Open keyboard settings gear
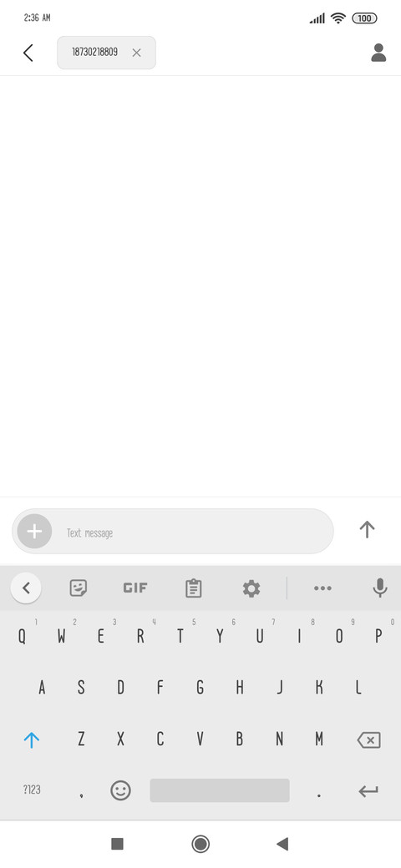This screenshot has width=401, height=868. 251,588
